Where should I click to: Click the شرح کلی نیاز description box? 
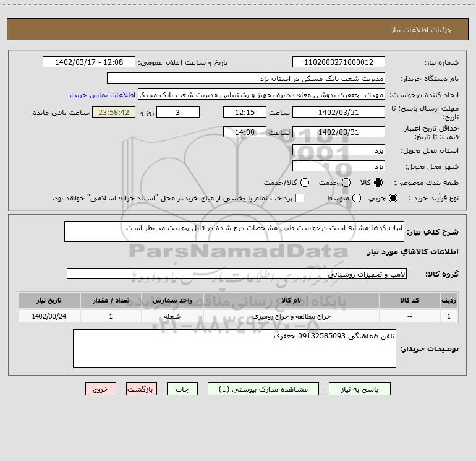click(234, 231)
